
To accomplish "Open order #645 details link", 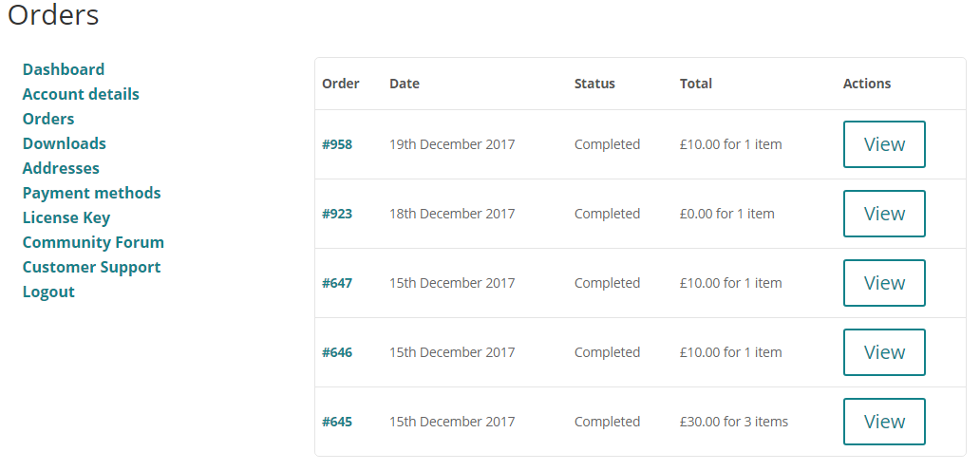I will [337, 422].
